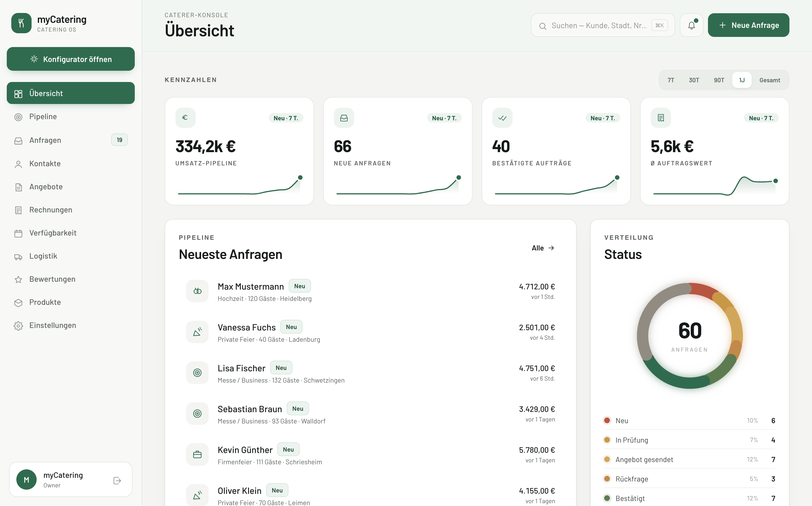The width and height of the screenshot is (812, 506).
Task: Click the Rechnungen receipt icon in sidebar
Action: click(x=18, y=210)
